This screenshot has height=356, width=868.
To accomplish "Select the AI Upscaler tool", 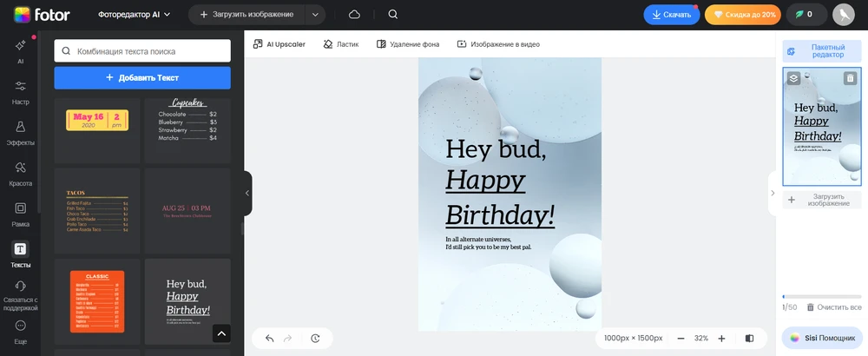I will click(279, 43).
